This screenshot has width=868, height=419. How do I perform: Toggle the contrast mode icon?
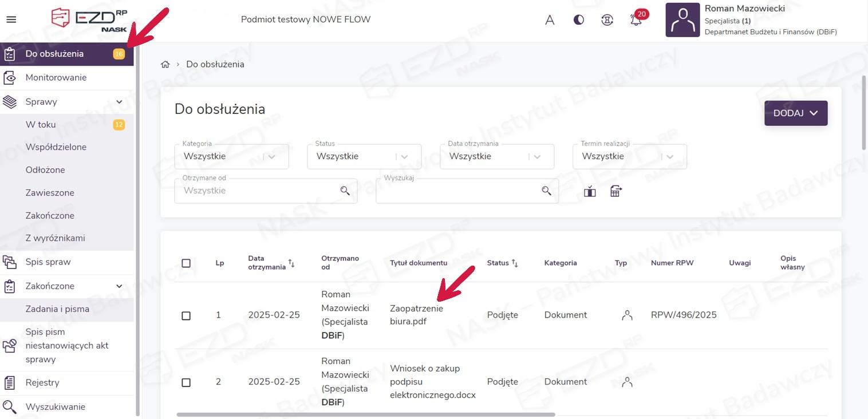[x=579, y=20]
